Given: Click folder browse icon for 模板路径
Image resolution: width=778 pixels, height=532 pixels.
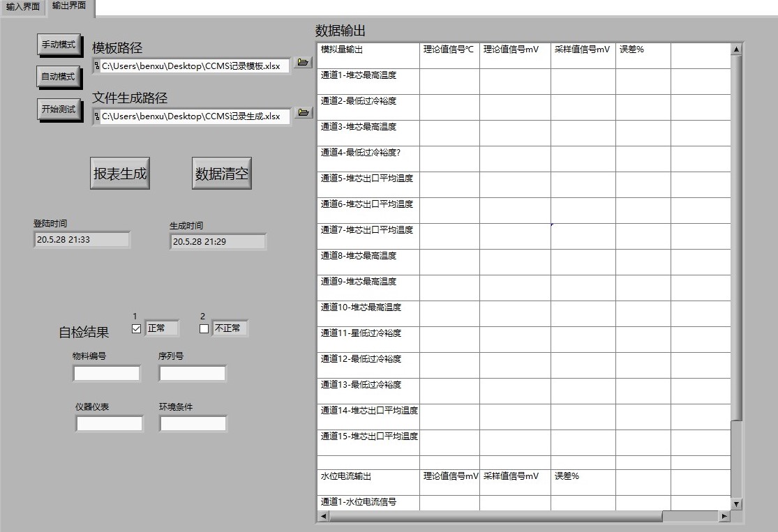Looking at the screenshot, I should point(303,63).
